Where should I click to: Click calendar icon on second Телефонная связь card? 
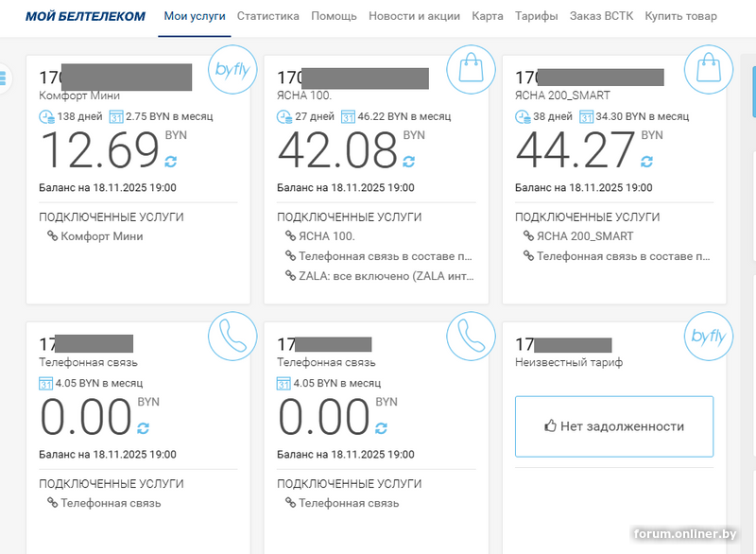click(283, 384)
